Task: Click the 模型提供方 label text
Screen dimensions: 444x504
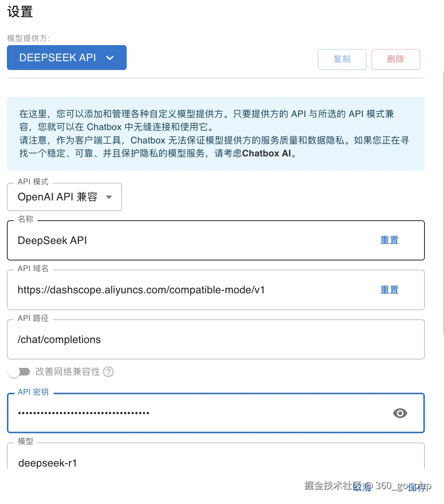Action: pos(28,38)
